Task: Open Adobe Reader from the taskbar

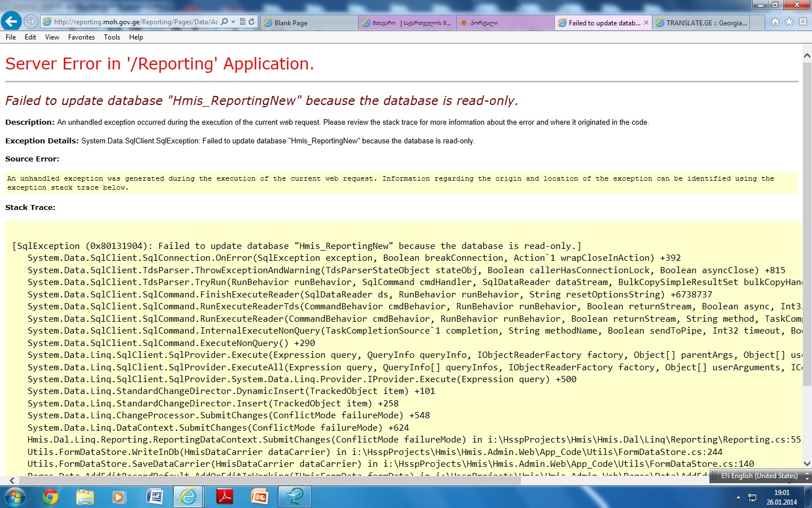Action: [x=224, y=497]
